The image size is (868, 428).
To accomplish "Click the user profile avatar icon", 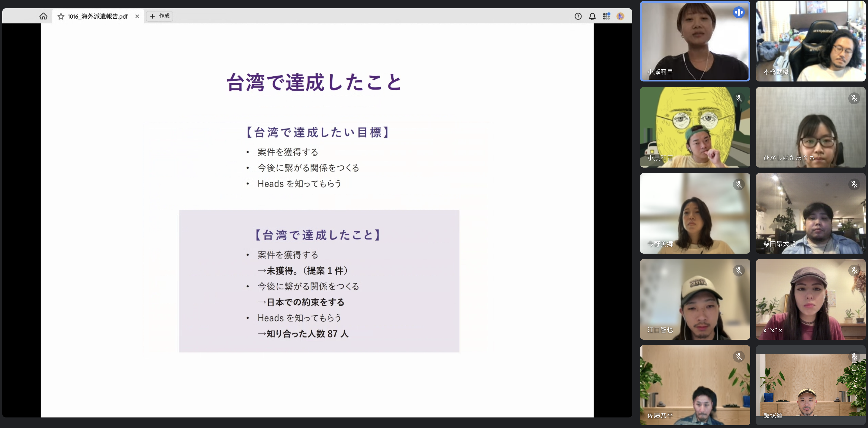I will [620, 16].
